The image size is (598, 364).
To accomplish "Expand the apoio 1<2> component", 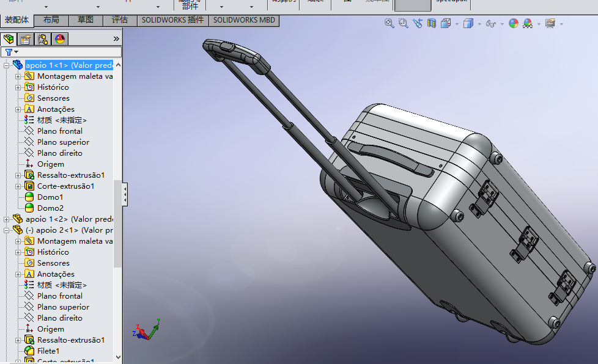I will click(x=7, y=219).
